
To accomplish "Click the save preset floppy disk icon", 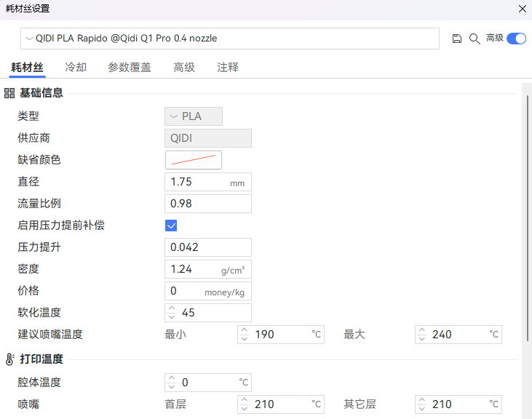I will coord(457,39).
